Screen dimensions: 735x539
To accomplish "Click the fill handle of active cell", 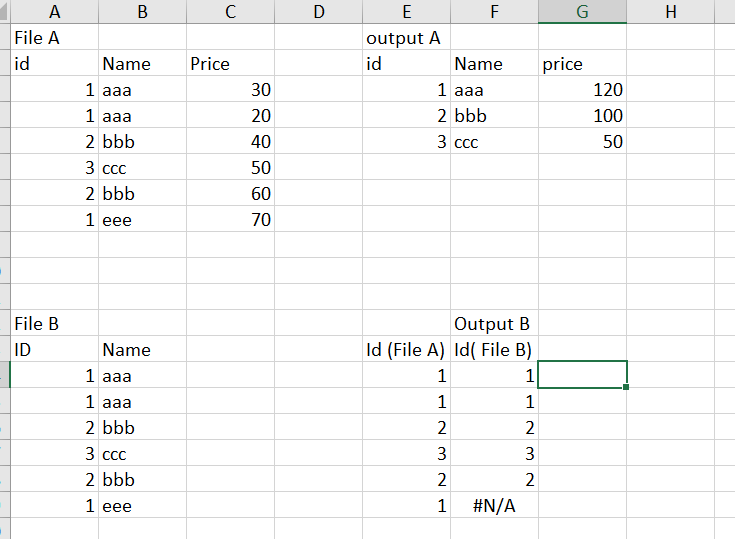I will tap(627, 387).
